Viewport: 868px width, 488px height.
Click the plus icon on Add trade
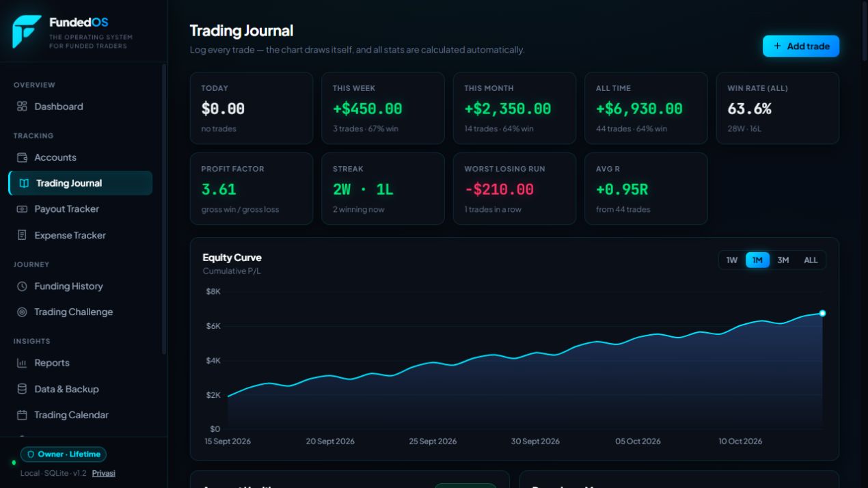777,46
